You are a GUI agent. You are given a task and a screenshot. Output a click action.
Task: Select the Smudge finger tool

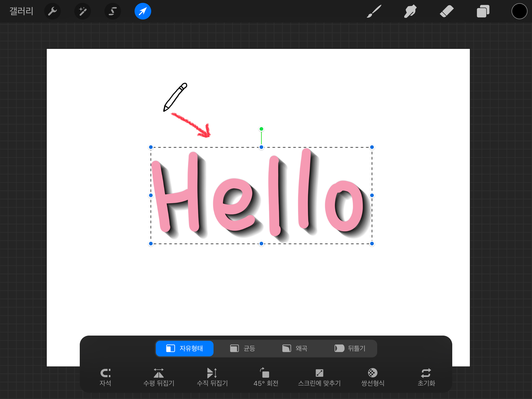coord(410,11)
